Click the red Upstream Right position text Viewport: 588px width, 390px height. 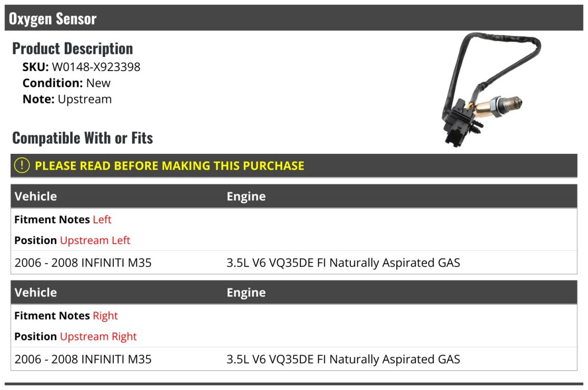98,337
